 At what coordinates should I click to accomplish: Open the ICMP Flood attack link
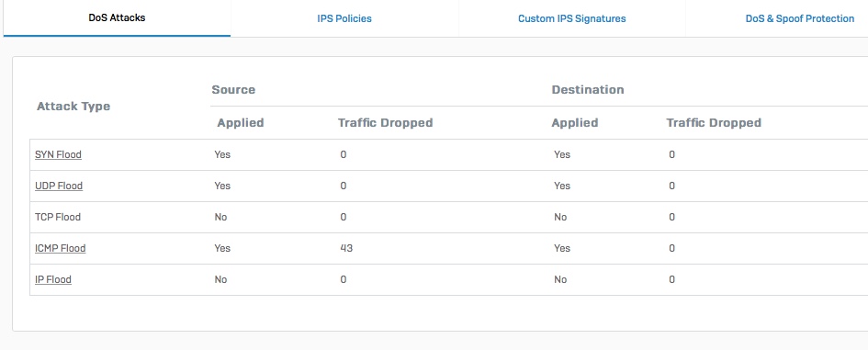pos(61,248)
